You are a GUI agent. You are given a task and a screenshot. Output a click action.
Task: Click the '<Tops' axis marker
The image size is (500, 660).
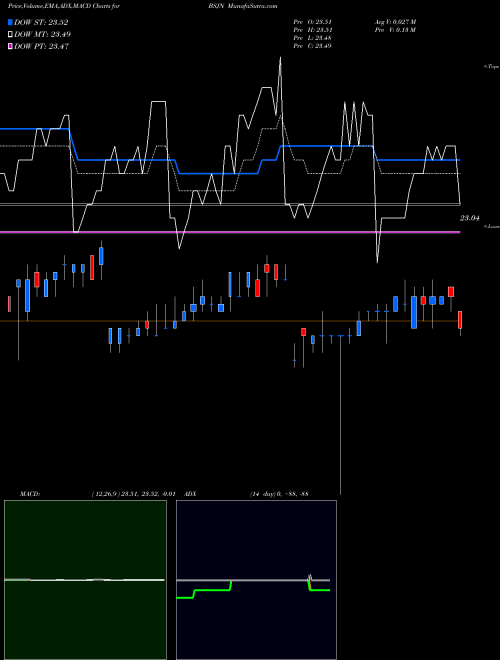point(491,67)
